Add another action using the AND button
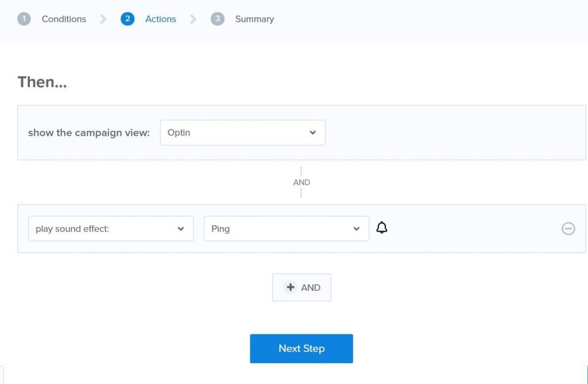 tap(301, 287)
